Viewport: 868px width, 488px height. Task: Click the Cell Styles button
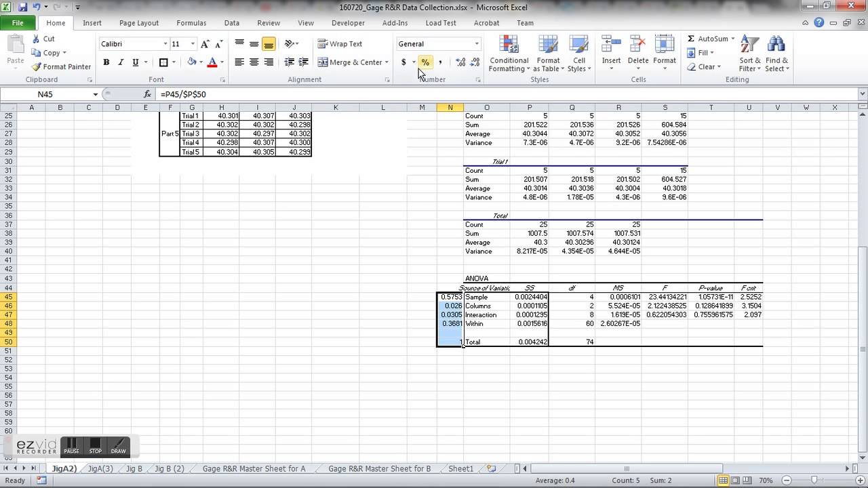click(x=579, y=54)
